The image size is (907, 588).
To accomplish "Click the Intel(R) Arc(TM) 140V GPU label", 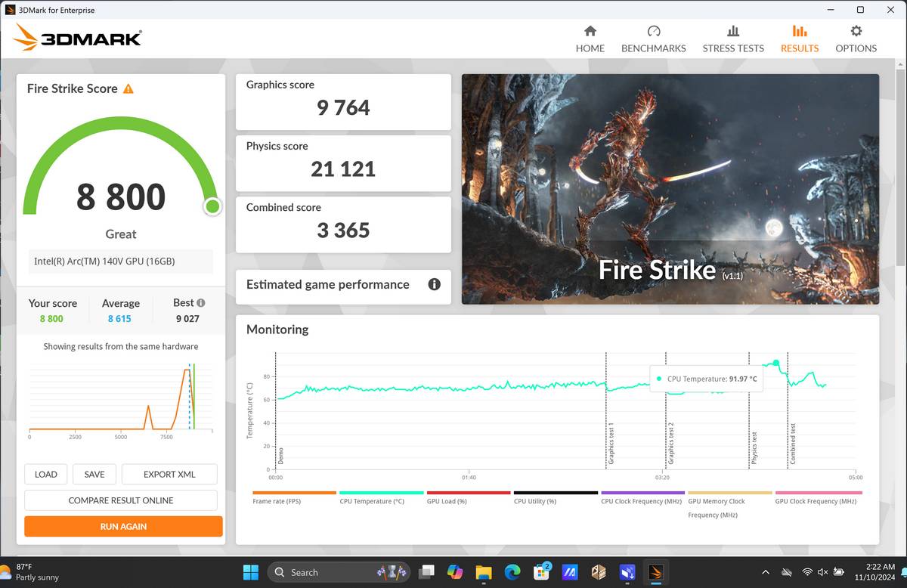I will pos(104,262).
